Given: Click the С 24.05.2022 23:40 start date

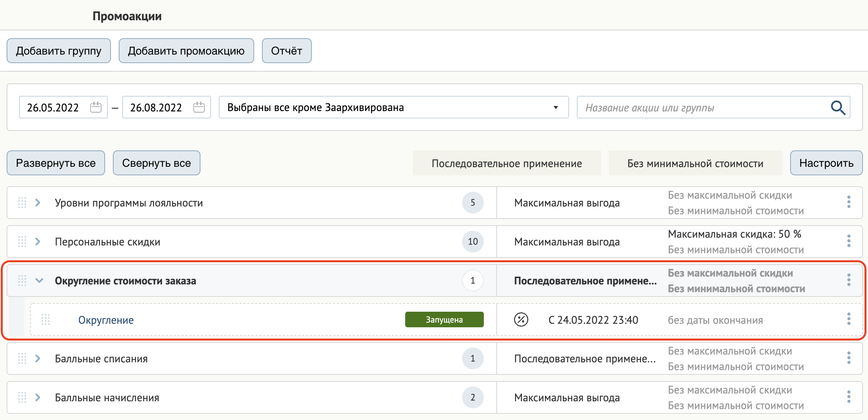Looking at the screenshot, I should pos(593,320).
